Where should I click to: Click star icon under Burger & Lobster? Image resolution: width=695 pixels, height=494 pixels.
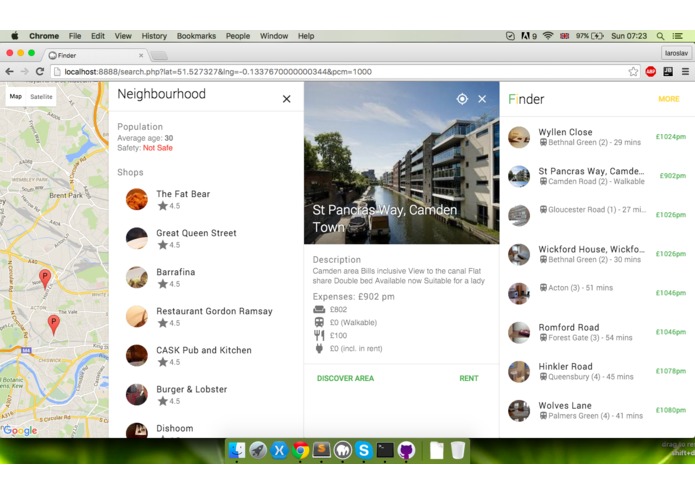coord(163,401)
